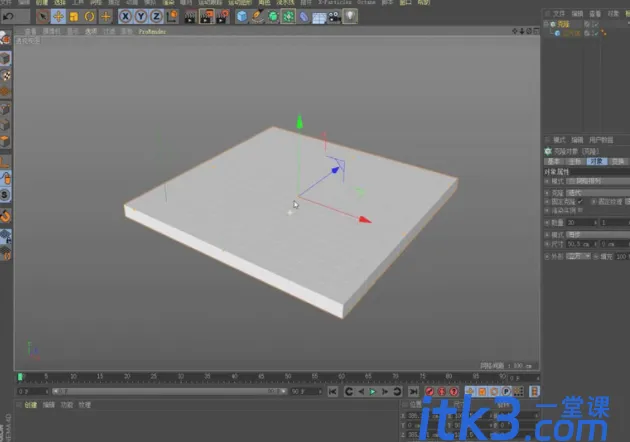Open the Deformer objects icon
The height and width of the screenshot is (442, 630).
[x=304, y=16]
